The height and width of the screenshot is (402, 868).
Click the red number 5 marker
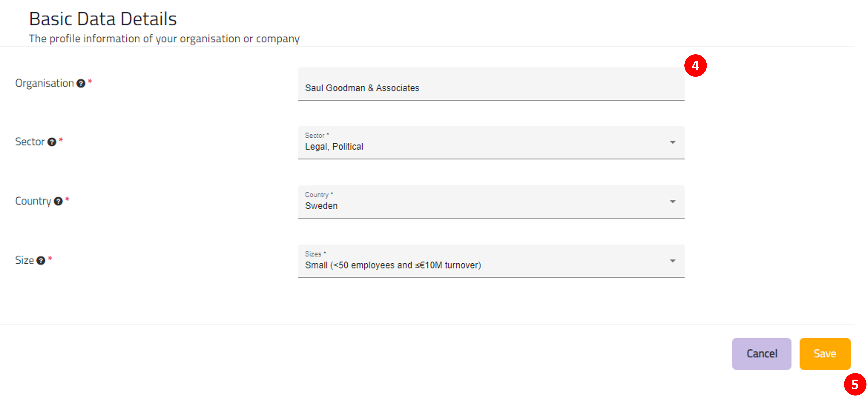click(855, 384)
